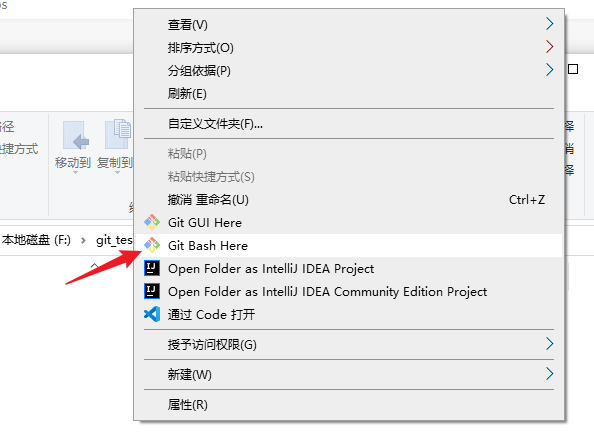594x433 pixels.
Task: Expand the 授予访问权限(G) submenu arrow
Action: 549,344
